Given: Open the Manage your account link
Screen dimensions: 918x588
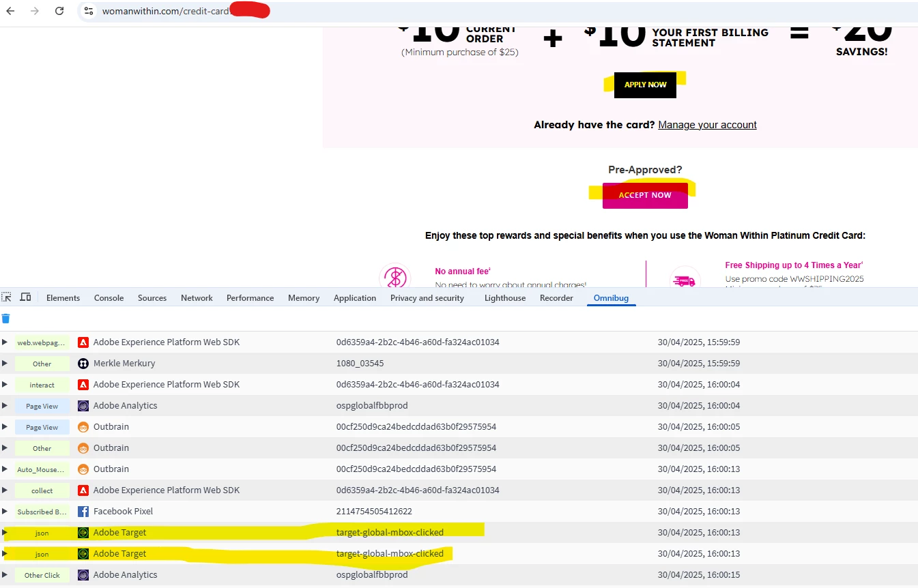Looking at the screenshot, I should click(707, 125).
